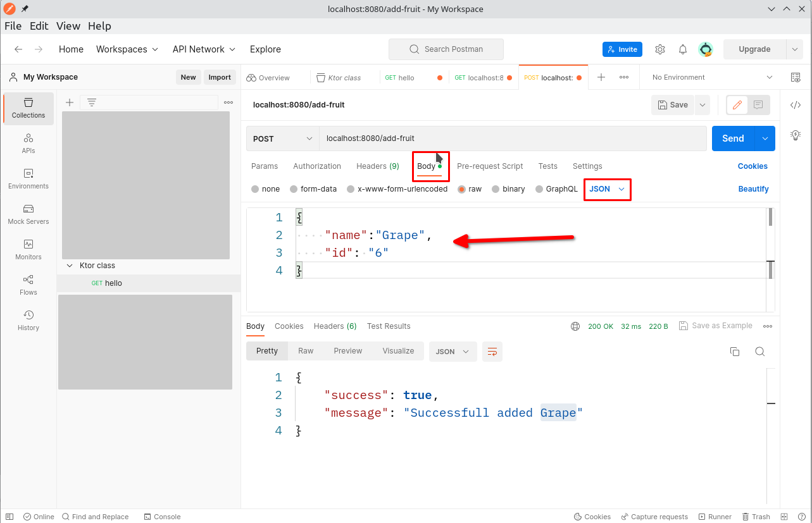Open the Edit menu
The width and height of the screenshot is (812, 523).
39,26
